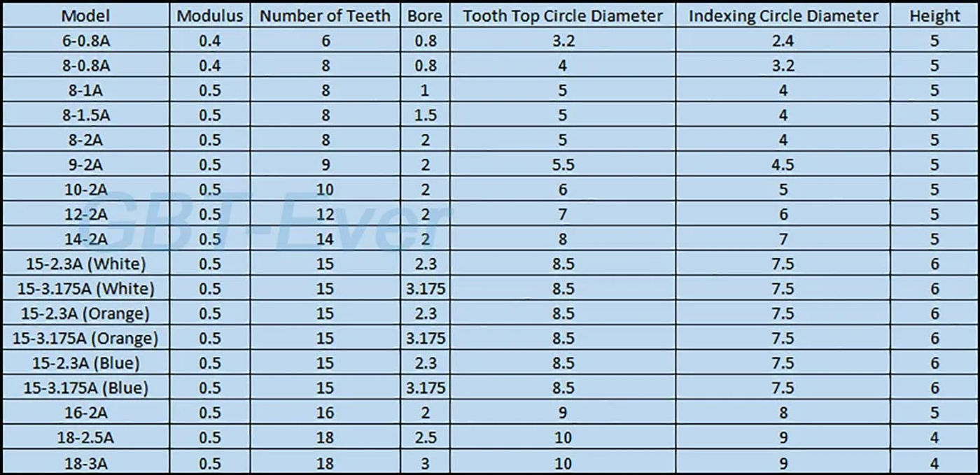
Task: Click the Model column header
Action: 85,15
